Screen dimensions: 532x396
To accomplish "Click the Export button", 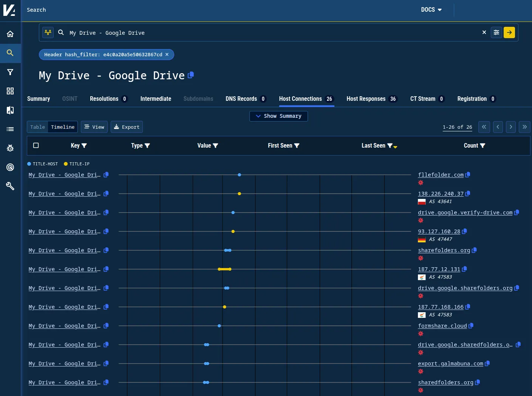I will pos(127,127).
